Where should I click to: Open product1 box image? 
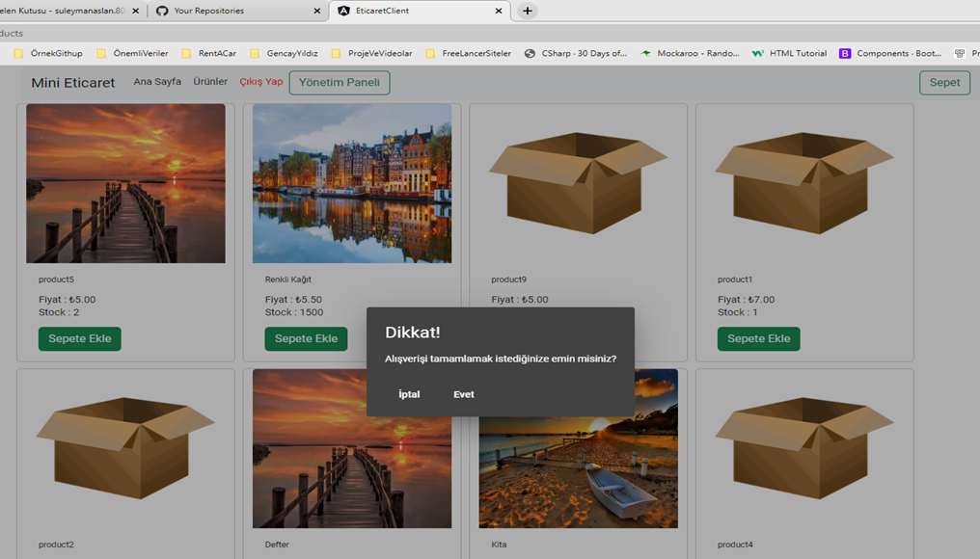click(x=804, y=183)
